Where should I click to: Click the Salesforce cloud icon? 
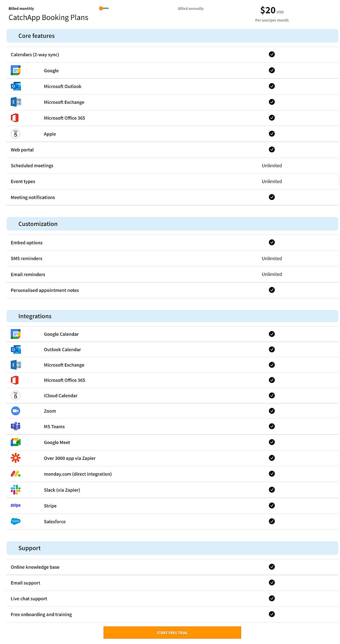16,521
